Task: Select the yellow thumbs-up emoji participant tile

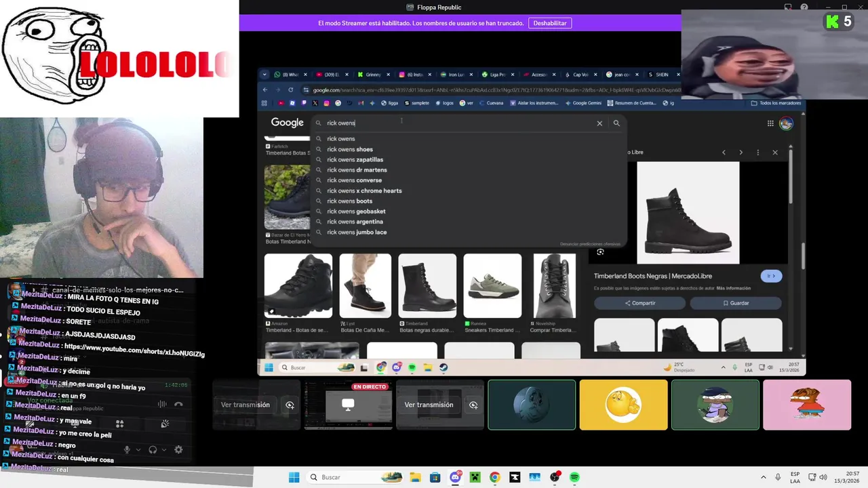Action: click(x=623, y=405)
